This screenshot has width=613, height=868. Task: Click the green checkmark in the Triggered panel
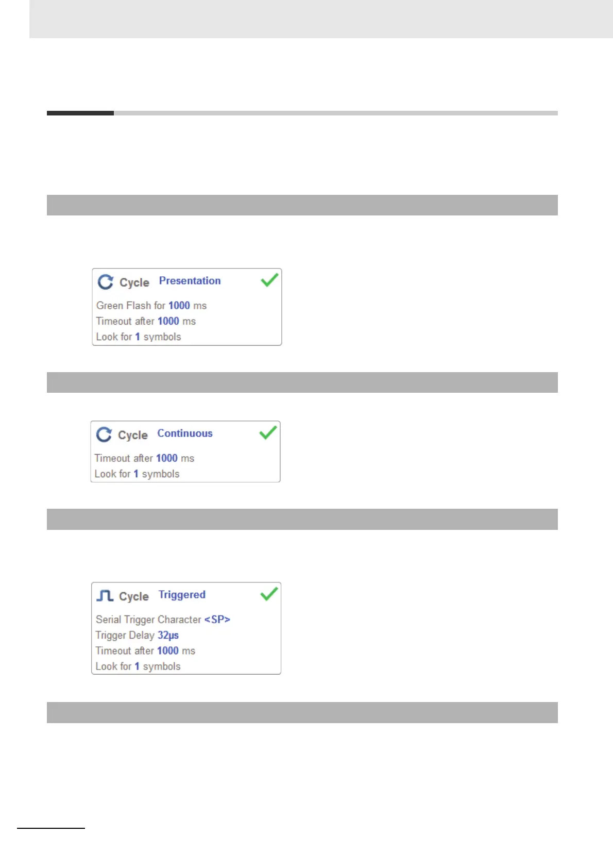(x=269, y=594)
